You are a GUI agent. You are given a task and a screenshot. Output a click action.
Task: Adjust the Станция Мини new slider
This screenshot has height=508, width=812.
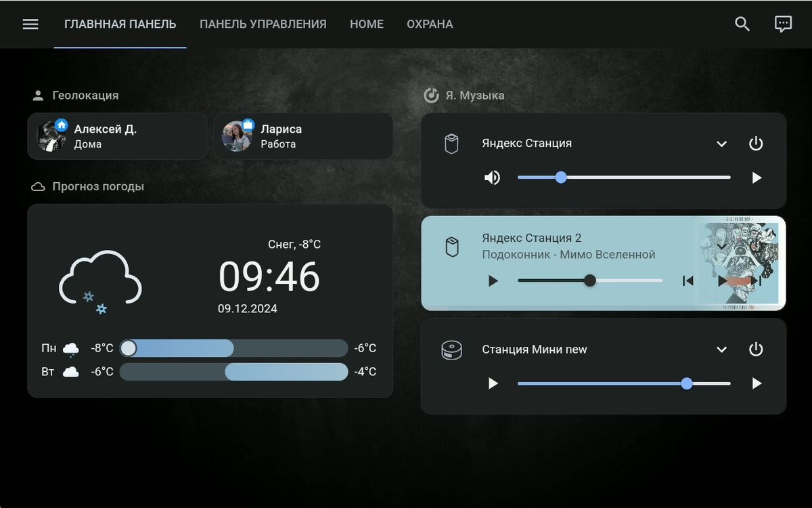coord(624,383)
